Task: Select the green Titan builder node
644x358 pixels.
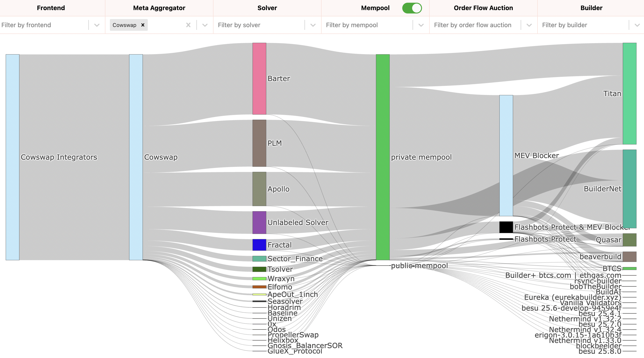Action: coord(629,93)
